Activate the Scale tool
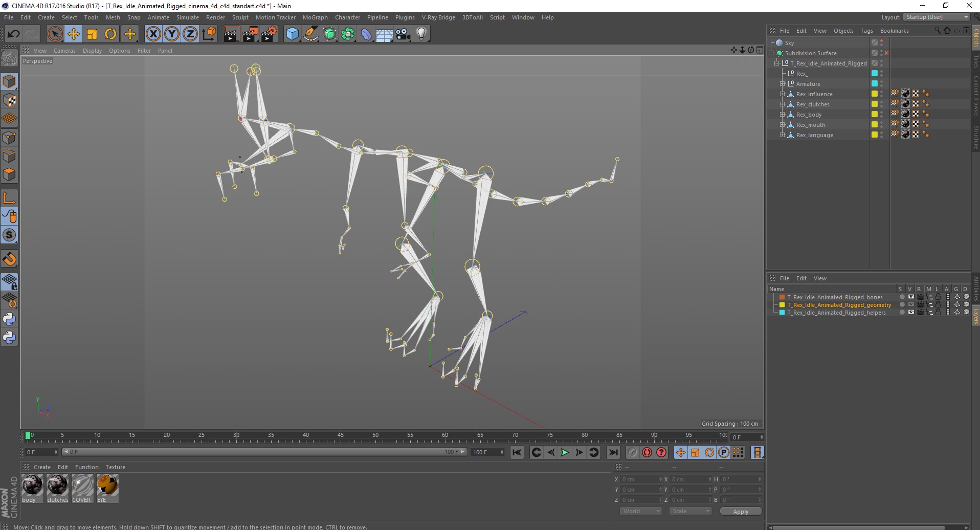 (92, 34)
